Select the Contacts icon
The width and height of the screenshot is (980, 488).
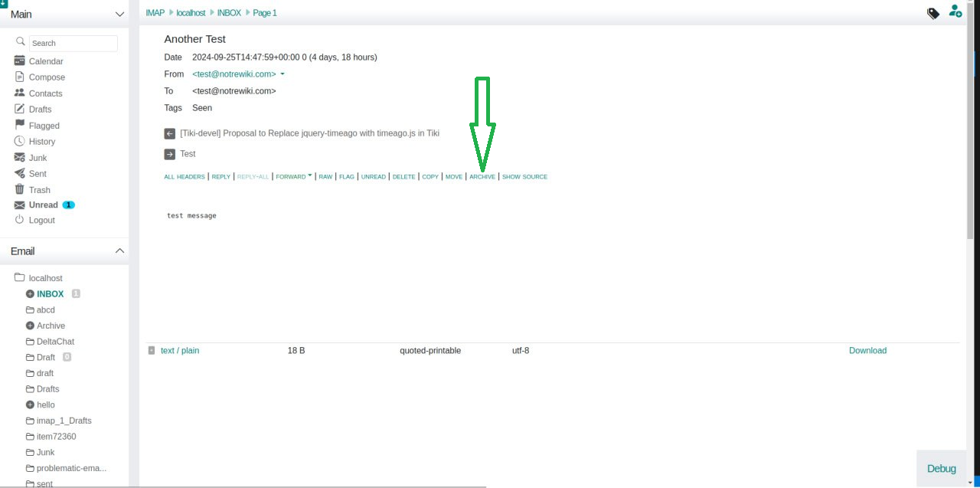[x=18, y=93]
